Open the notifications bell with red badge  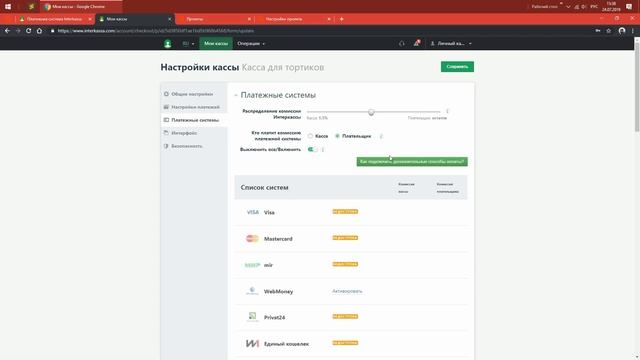click(x=417, y=43)
